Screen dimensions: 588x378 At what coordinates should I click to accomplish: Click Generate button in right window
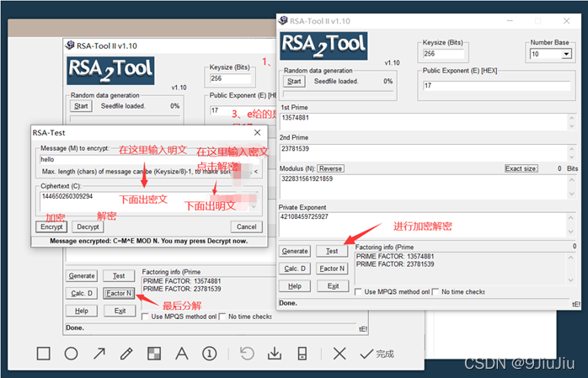tap(295, 251)
